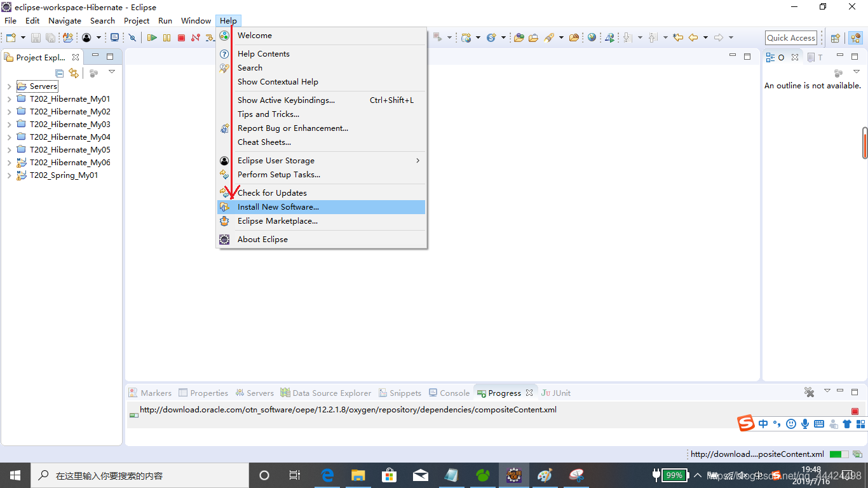Click the red Terminate toolbar icon

[x=181, y=38]
